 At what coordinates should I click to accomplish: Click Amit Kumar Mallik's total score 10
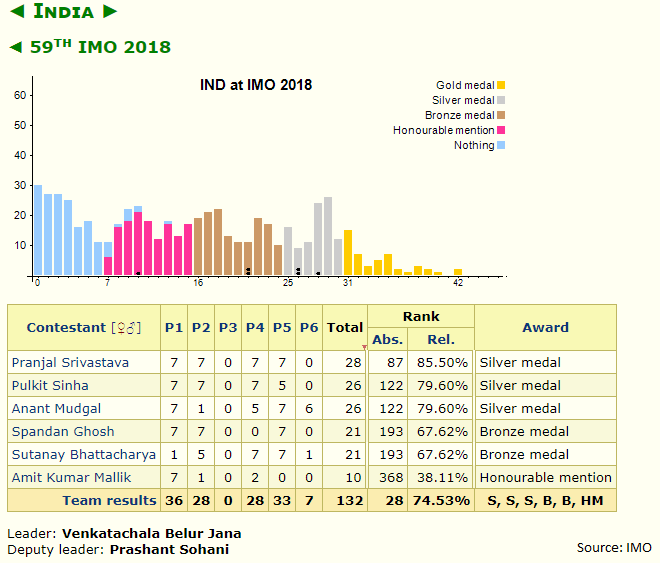(353, 478)
